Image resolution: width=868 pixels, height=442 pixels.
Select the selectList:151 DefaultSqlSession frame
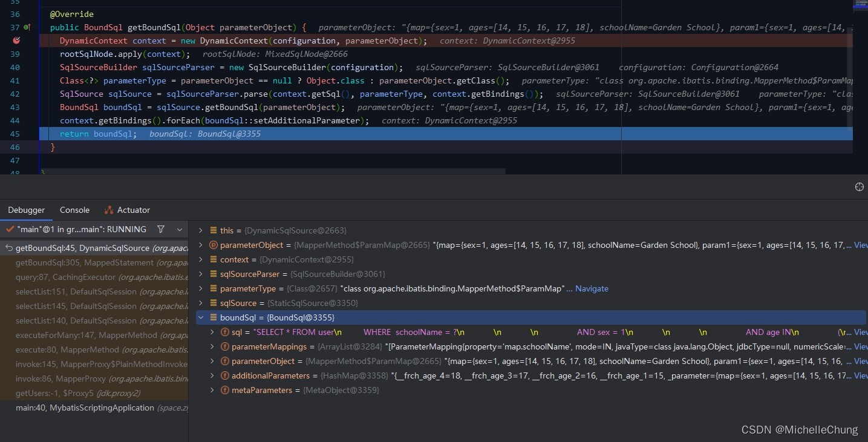94,291
